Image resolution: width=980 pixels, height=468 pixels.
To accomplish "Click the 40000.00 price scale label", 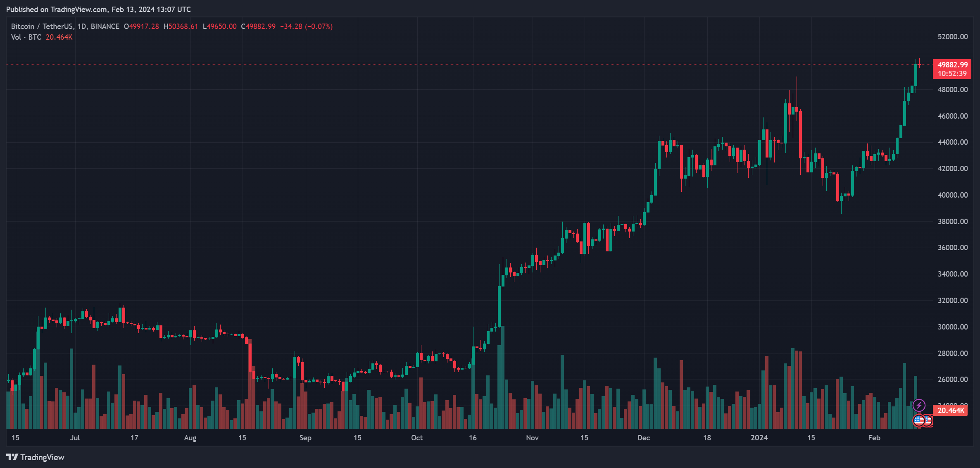I will pyautogui.click(x=953, y=195).
